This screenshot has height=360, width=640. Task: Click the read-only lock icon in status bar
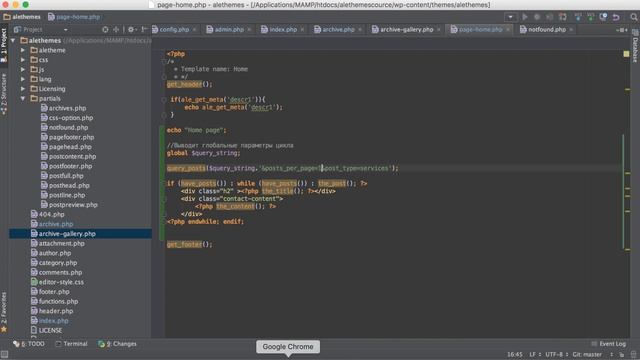click(622, 355)
